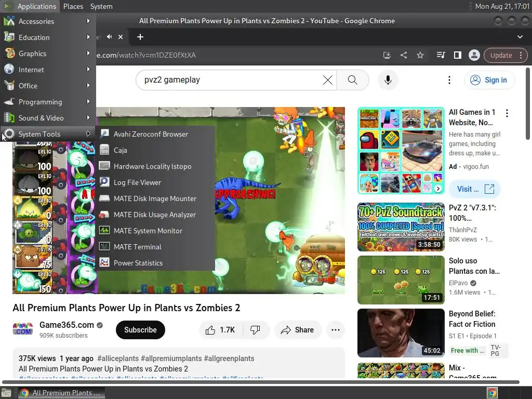532x399 pixels.
Task: Open more actions three-dot button under video
Action: tap(335, 330)
